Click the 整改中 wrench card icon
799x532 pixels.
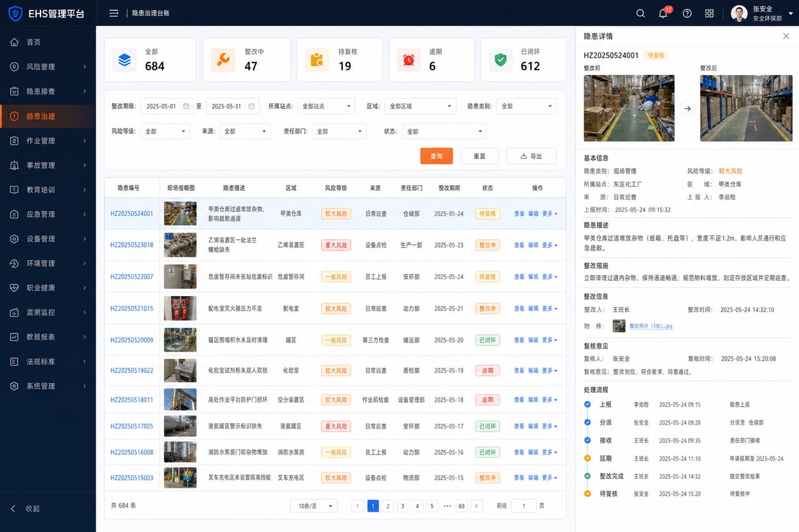coord(223,60)
